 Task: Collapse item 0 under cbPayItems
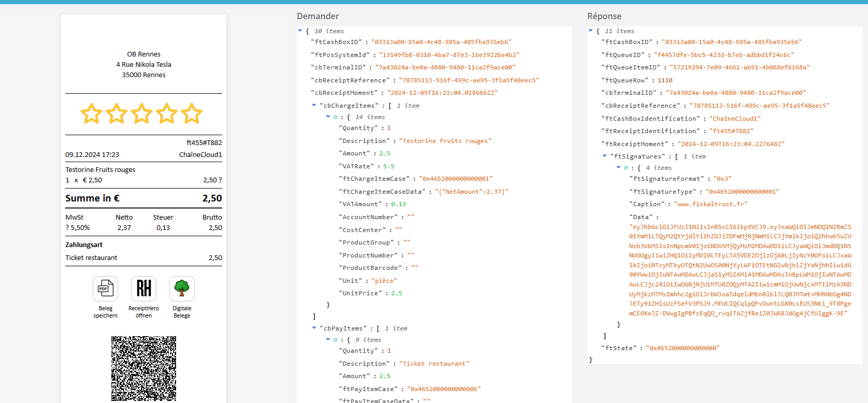[328, 339]
